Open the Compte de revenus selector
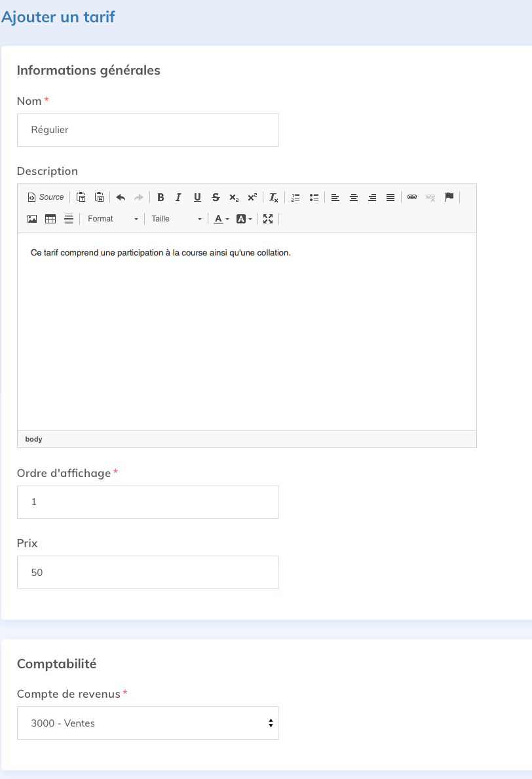This screenshot has width=532, height=779. (147, 723)
